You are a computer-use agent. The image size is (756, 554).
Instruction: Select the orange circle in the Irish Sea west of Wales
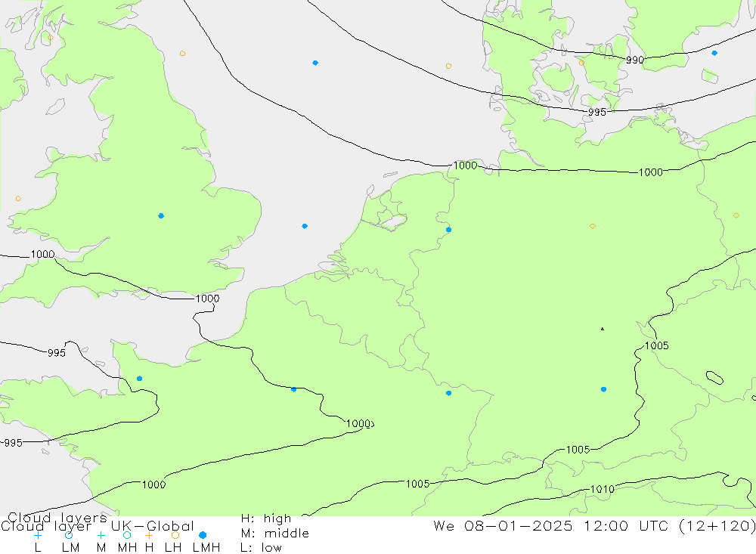point(18,199)
